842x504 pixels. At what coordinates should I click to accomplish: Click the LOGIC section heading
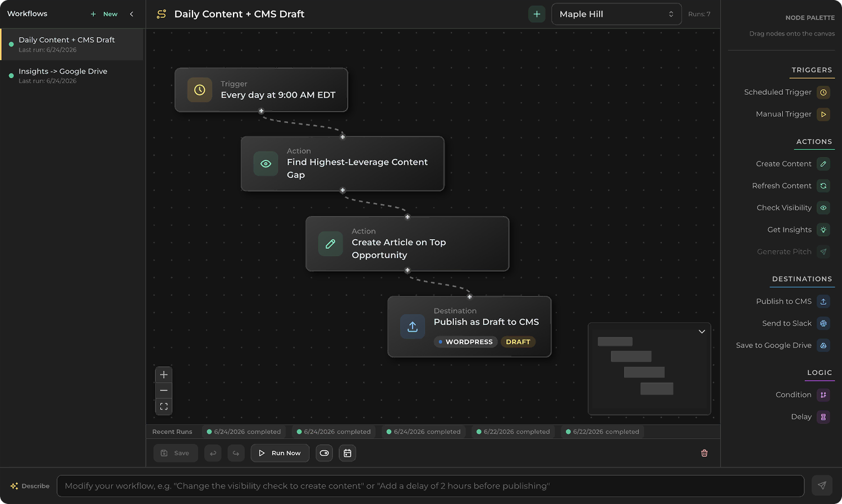click(820, 373)
